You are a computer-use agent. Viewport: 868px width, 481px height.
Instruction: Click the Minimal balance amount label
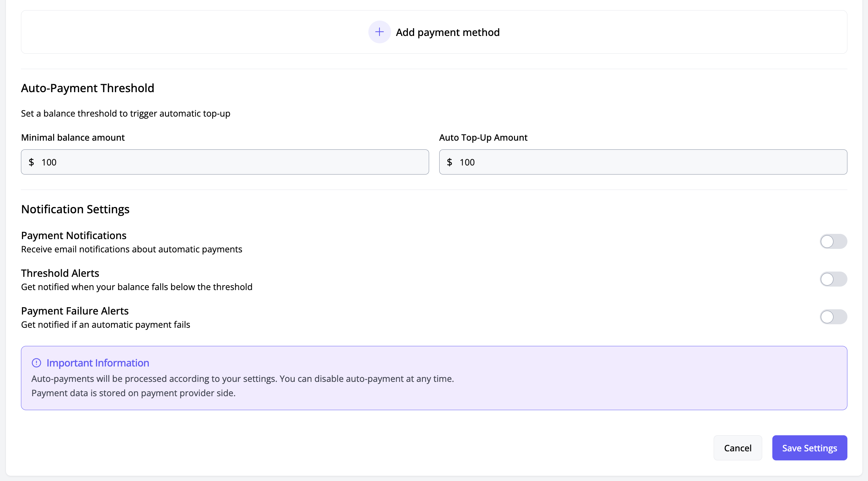point(73,138)
